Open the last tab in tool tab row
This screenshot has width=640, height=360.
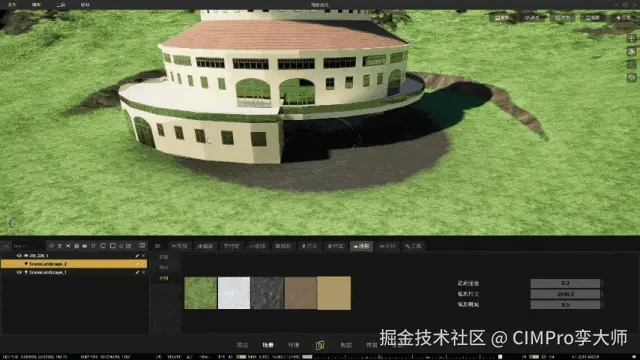point(413,246)
